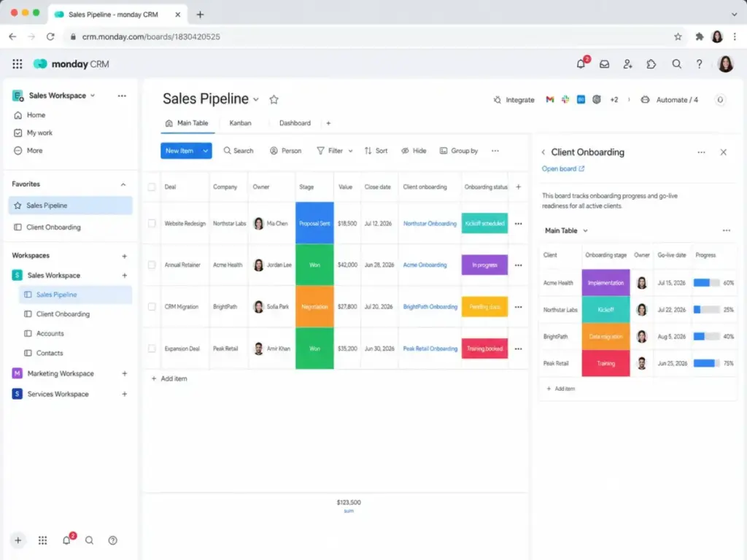Click the Negotiation stage cell

point(314,307)
